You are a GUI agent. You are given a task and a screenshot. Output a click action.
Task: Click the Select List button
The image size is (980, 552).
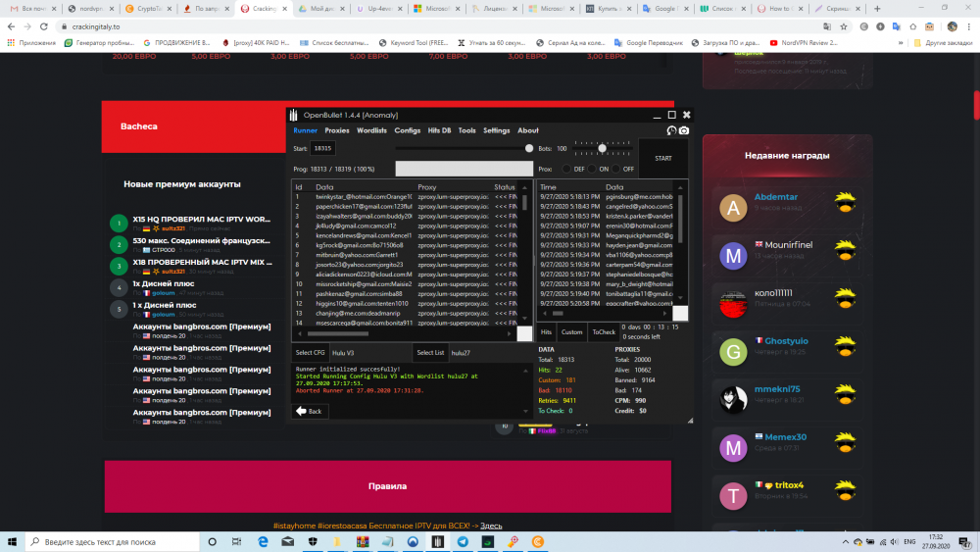coord(430,352)
